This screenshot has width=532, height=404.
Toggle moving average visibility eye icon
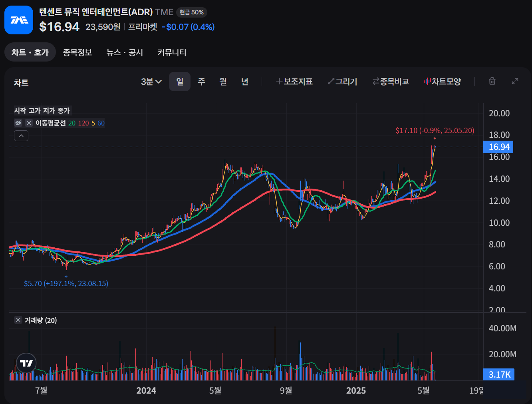(18, 123)
